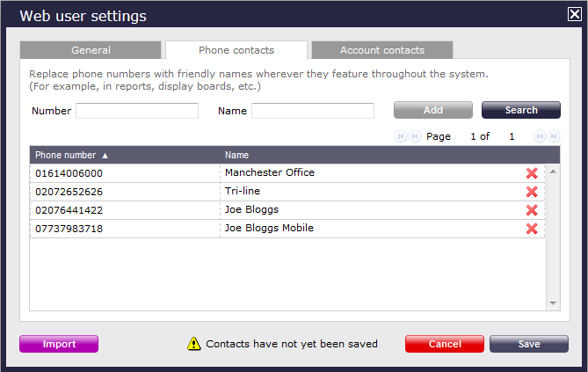Save the phone contacts
Screen dimensions: 588x372
528,344
